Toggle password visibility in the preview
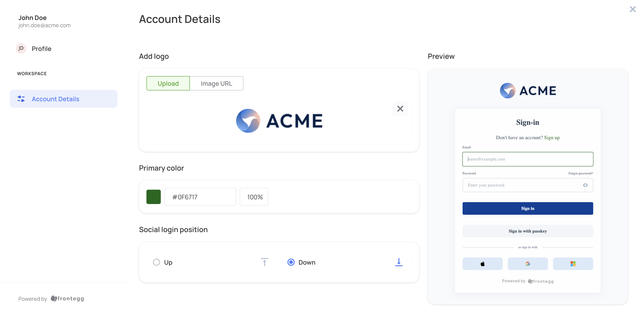Viewport: 644px width, 312px height. 585,185
